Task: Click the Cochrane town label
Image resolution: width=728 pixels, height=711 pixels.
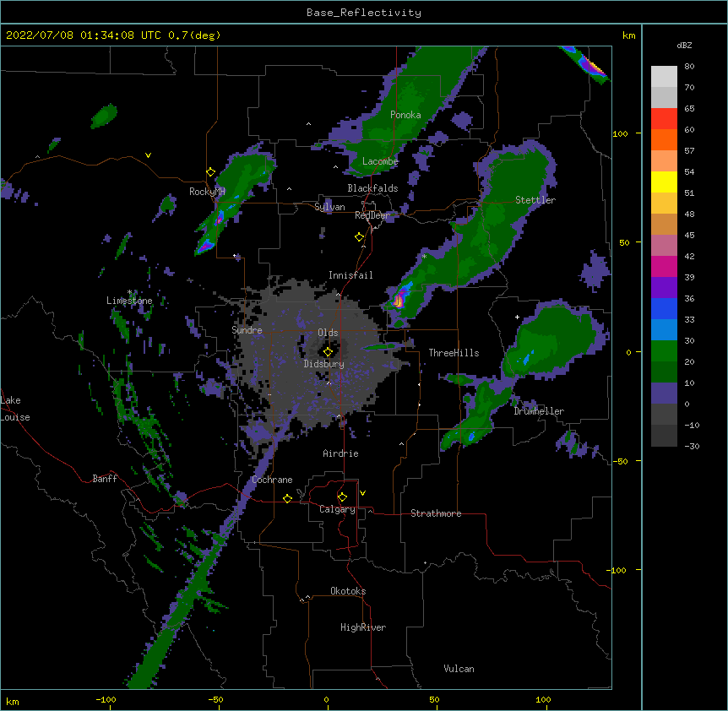Action: point(272,480)
